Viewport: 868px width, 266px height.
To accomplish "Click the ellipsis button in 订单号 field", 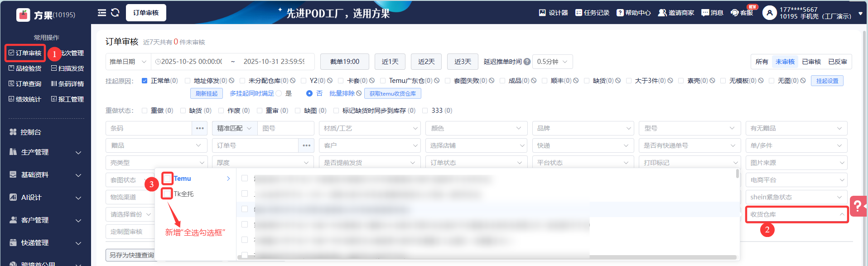I will point(306,145).
